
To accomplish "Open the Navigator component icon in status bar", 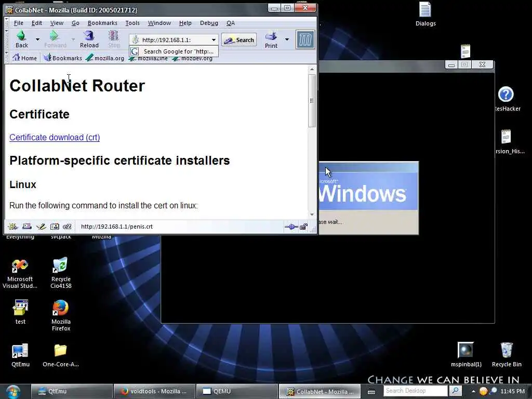I will [12, 227].
